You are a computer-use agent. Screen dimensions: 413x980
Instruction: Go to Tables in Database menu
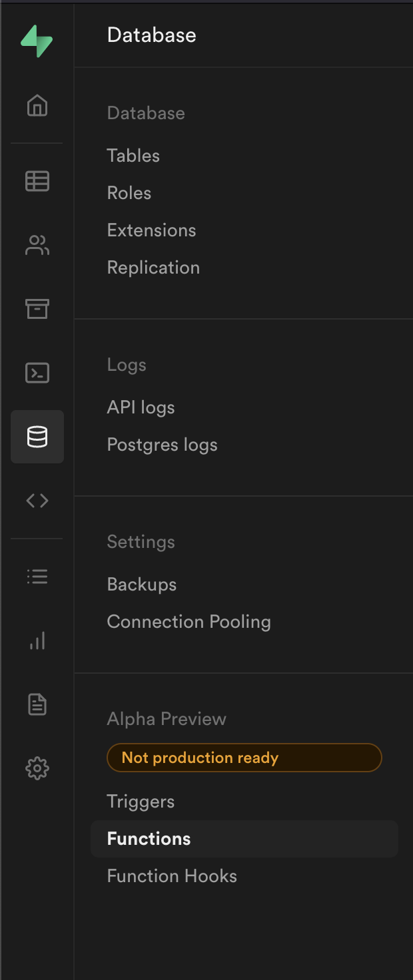[x=133, y=156]
